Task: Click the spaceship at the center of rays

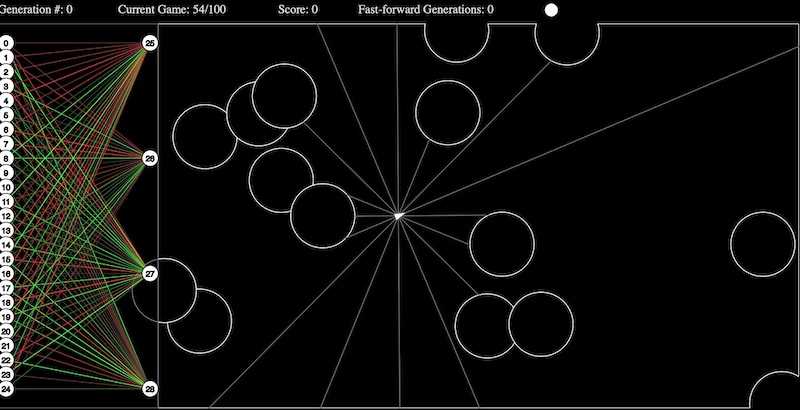Action: 398,215
